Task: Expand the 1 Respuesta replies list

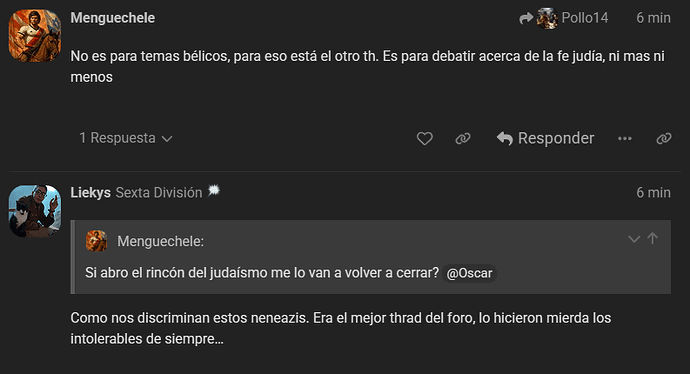Action: 126,138
